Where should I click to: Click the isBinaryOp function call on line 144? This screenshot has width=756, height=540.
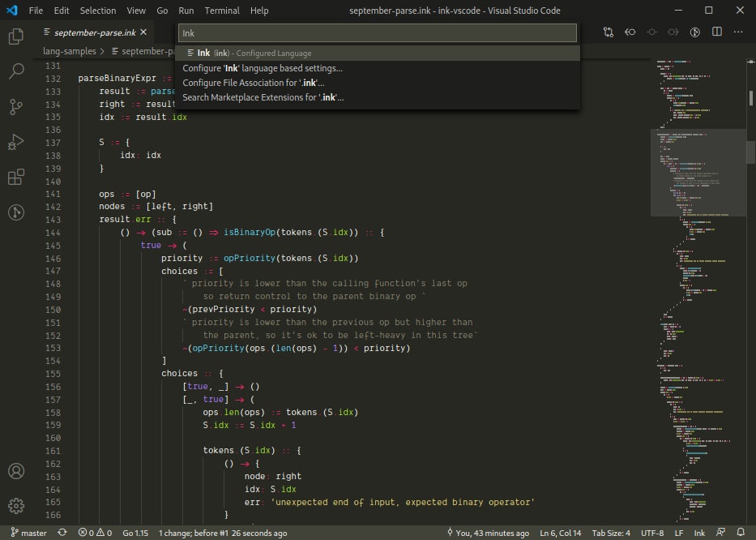tap(250, 232)
